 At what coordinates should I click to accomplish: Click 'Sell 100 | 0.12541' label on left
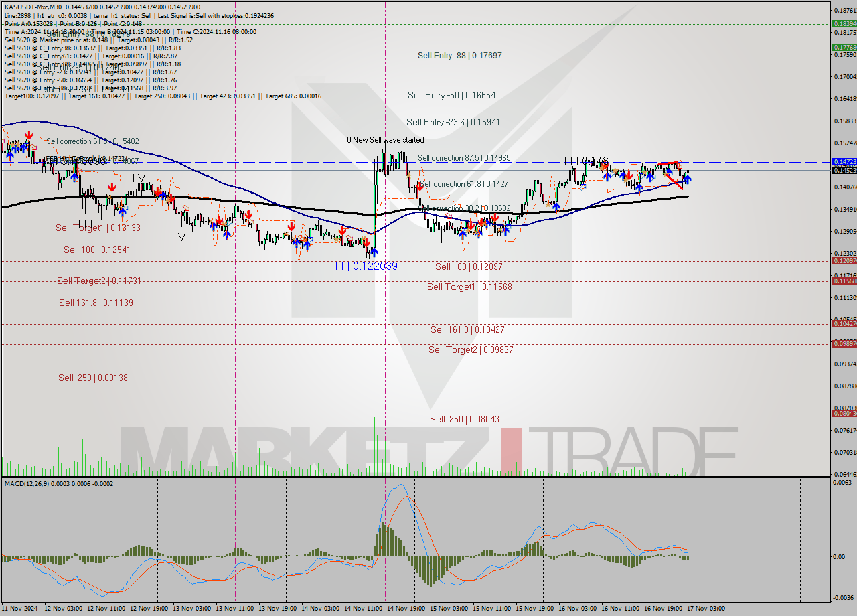(96, 250)
